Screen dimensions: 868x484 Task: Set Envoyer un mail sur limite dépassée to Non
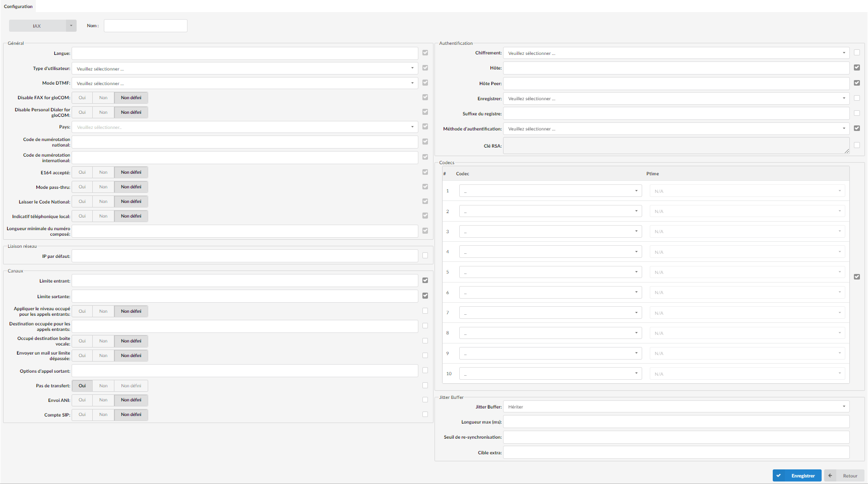pyautogui.click(x=103, y=356)
